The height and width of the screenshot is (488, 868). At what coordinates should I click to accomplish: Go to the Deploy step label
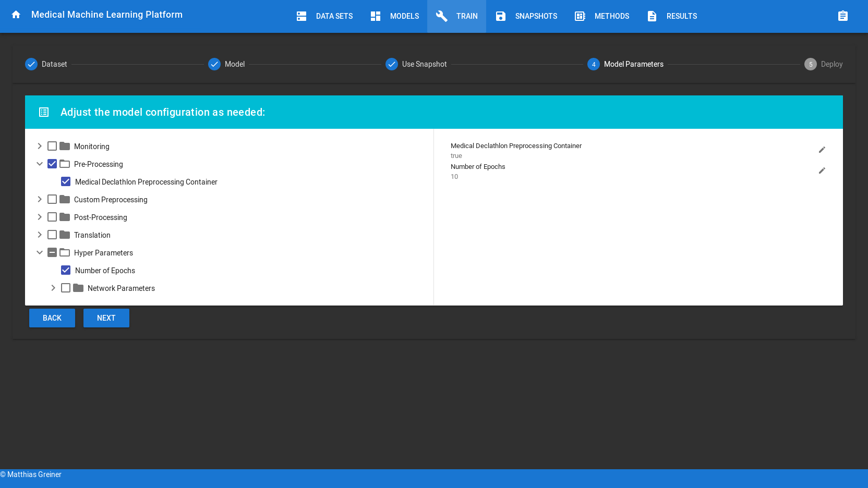click(832, 64)
